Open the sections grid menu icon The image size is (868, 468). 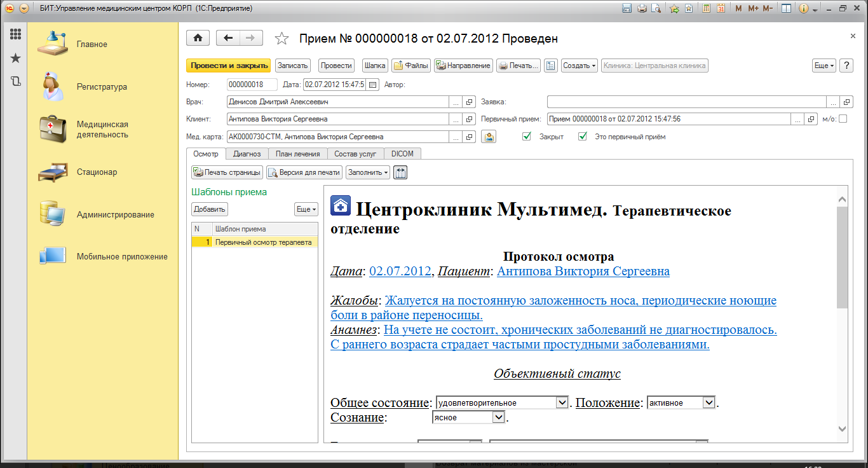point(15,35)
